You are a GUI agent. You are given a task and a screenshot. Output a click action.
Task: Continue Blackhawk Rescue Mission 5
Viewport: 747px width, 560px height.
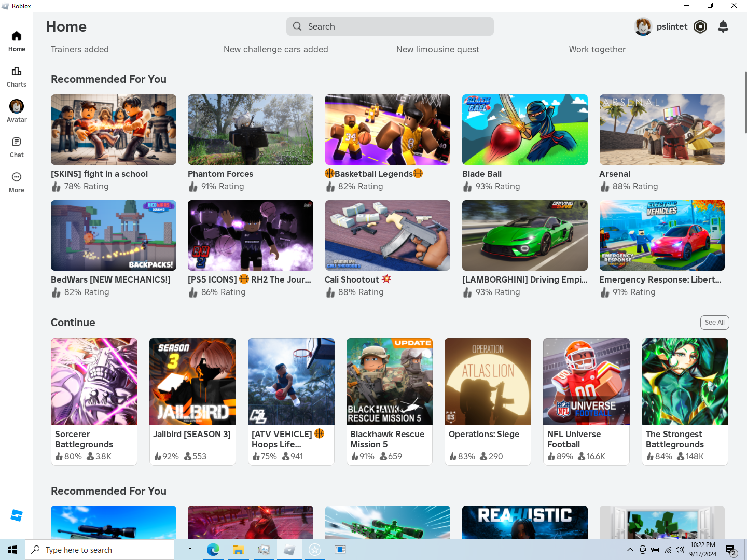[390, 401]
